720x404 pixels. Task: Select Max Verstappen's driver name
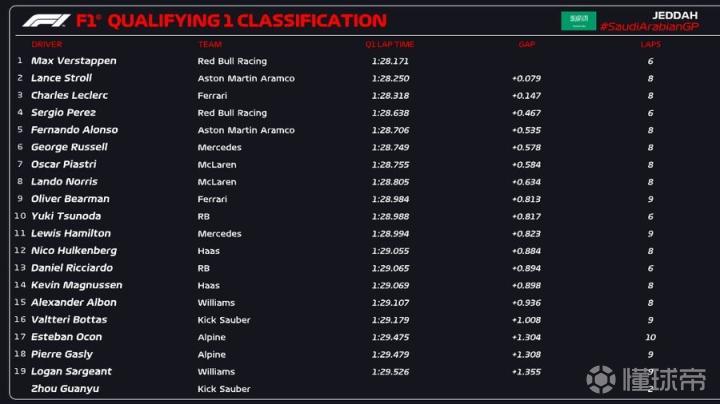73,61
